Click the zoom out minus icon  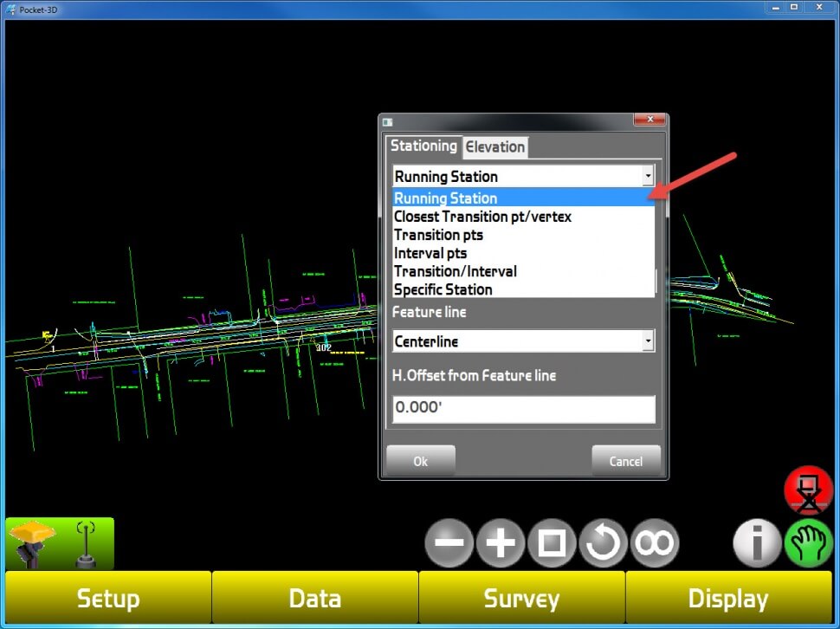point(449,543)
